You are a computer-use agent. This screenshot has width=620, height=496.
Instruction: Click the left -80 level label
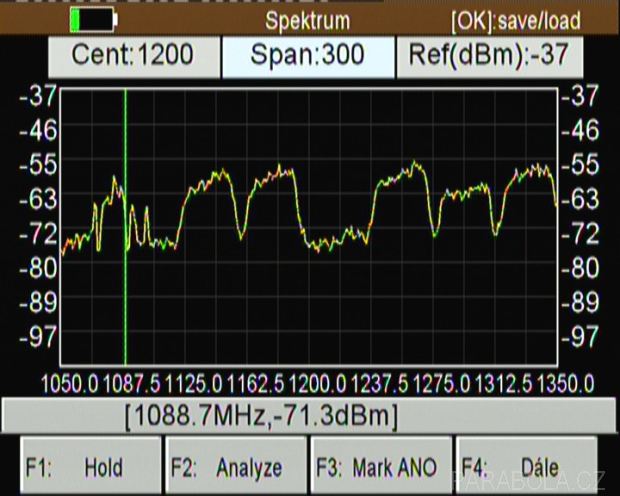pyautogui.click(x=38, y=268)
